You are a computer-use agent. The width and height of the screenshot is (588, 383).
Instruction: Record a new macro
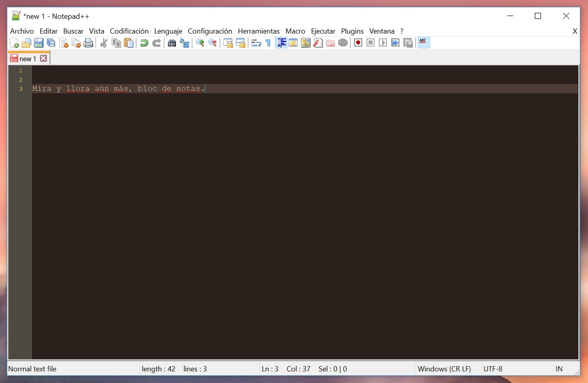pyautogui.click(x=358, y=43)
